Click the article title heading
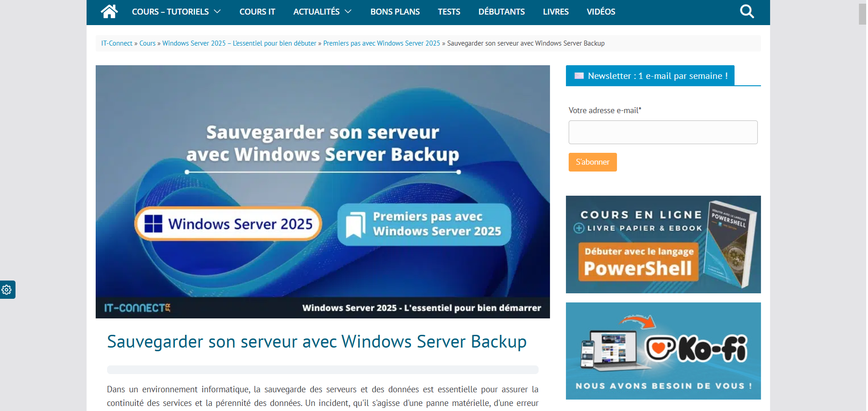This screenshot has height=411, width=868. point(317,342)
